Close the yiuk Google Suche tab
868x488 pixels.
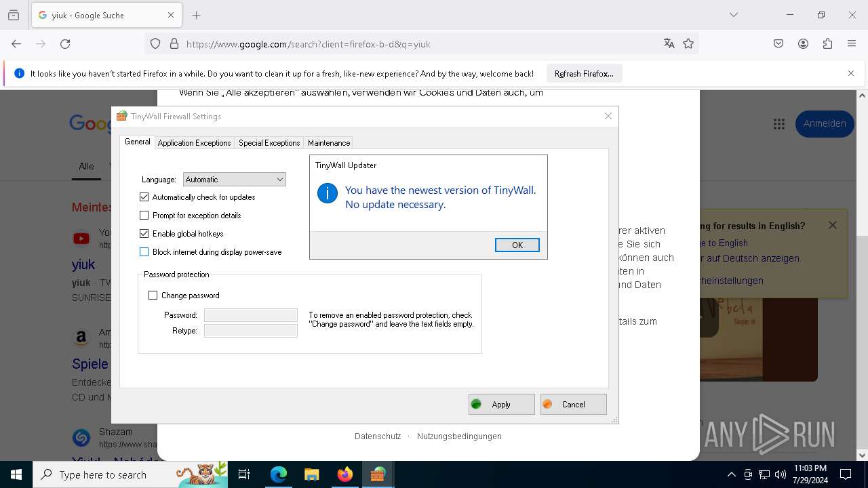171,15
